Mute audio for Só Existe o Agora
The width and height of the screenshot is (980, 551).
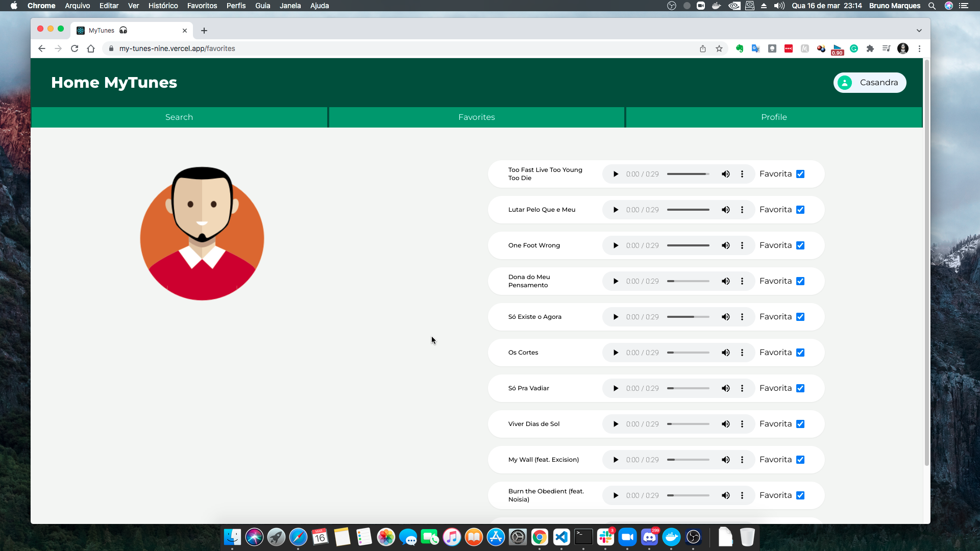pos(725,317)
